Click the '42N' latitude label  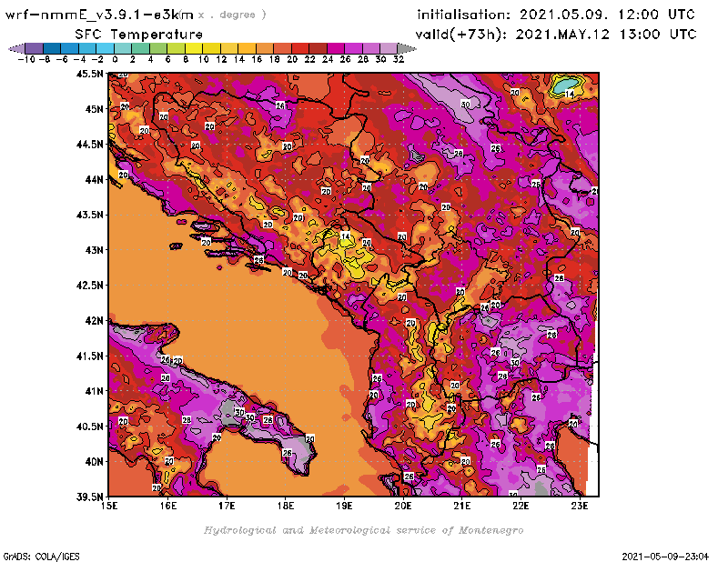coord(94,321)
